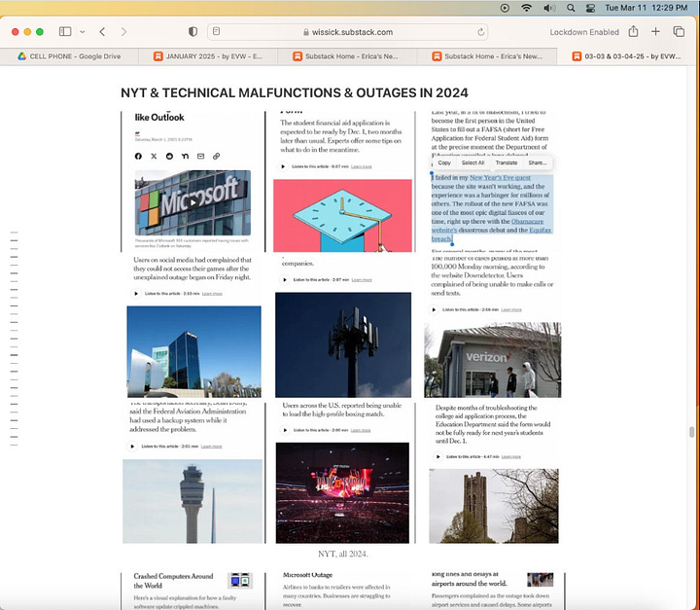Image resolution: width=700 pixels, height=610 pixels.
Task: Share Outlook article on Reddit icon
Action: click(x=169, y=156)
